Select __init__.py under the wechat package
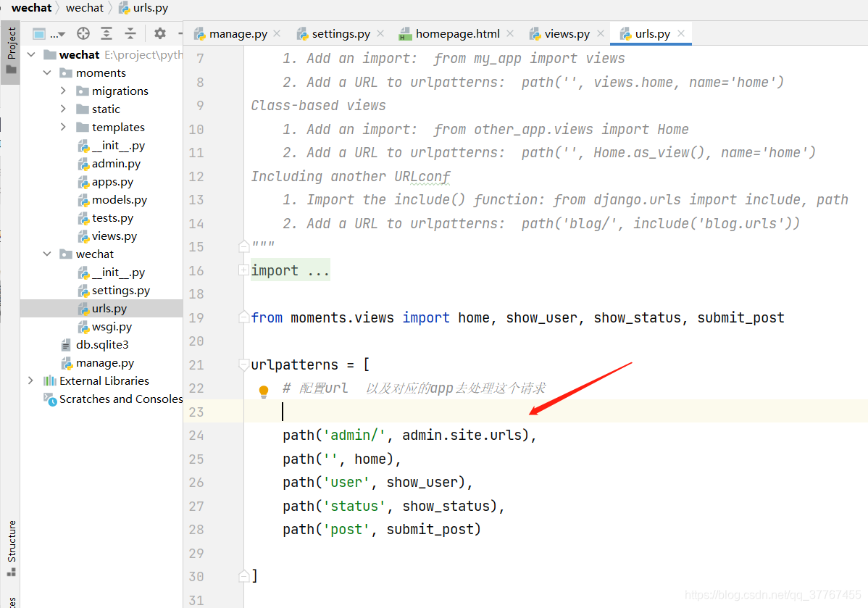868x608 pixels. point(119,272)
